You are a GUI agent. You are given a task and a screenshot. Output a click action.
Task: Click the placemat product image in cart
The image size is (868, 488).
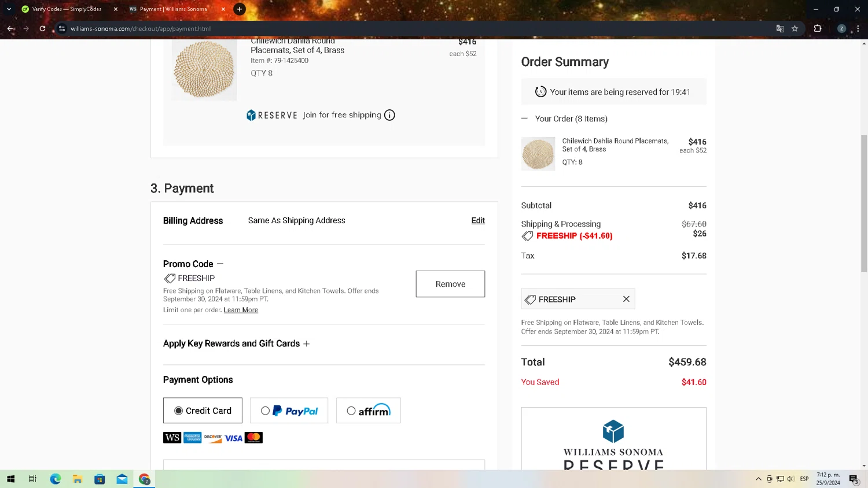pos(204,69)
